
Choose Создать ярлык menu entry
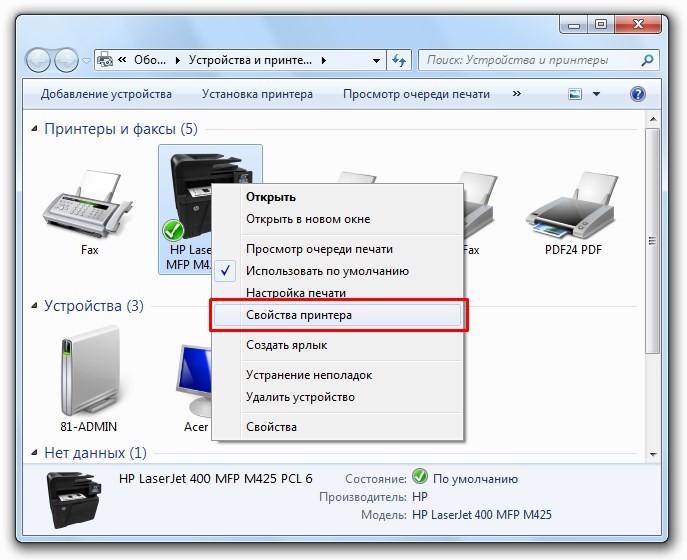pos(337,345)
